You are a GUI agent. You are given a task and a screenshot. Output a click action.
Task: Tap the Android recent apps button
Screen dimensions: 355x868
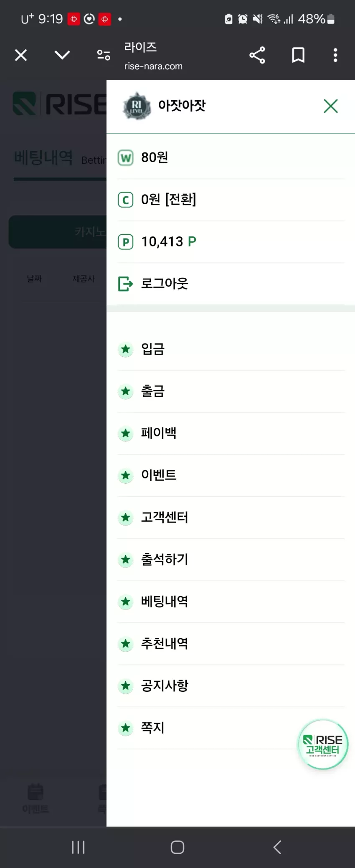click(78, 847)
